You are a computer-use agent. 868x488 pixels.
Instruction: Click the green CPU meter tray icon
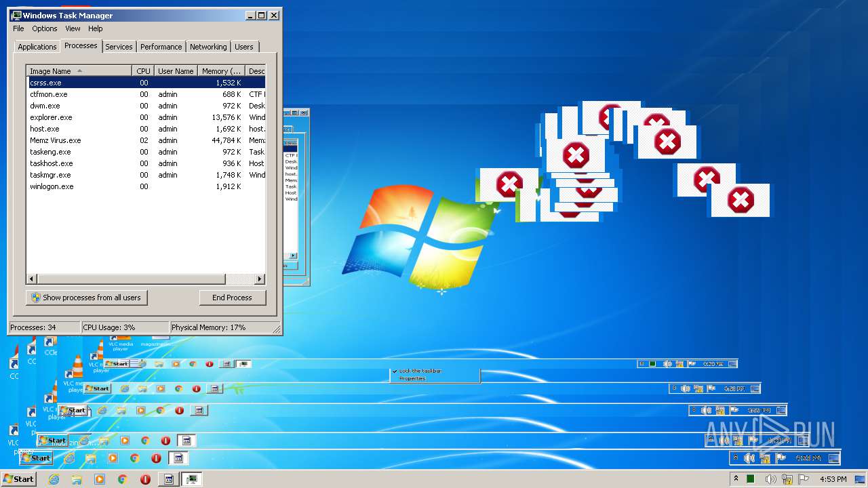click(x=751, y=479)
